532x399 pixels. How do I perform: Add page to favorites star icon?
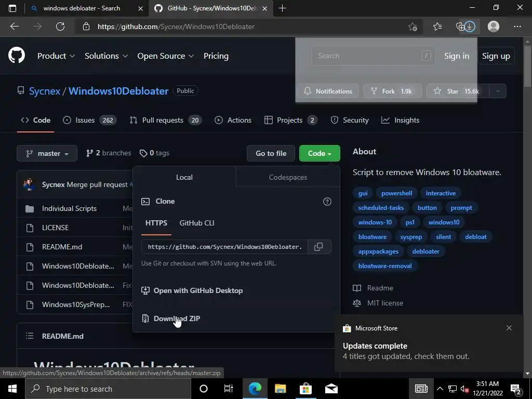click(413, 26)
